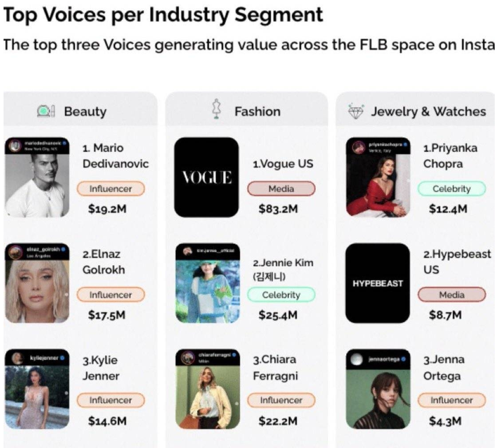Click Jenna Ortega's profile avatar circle
The height and width of the screenshot is (448, 497).
click(357, 359)
